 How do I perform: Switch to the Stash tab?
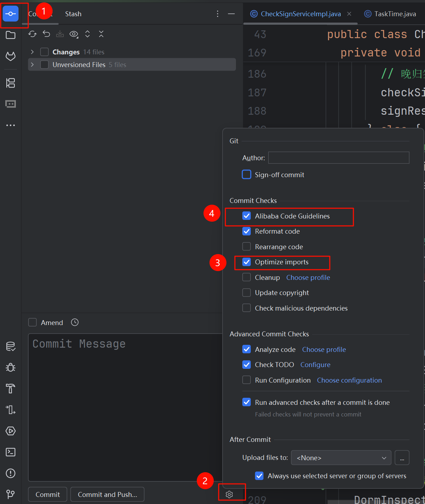pos(73,14)
